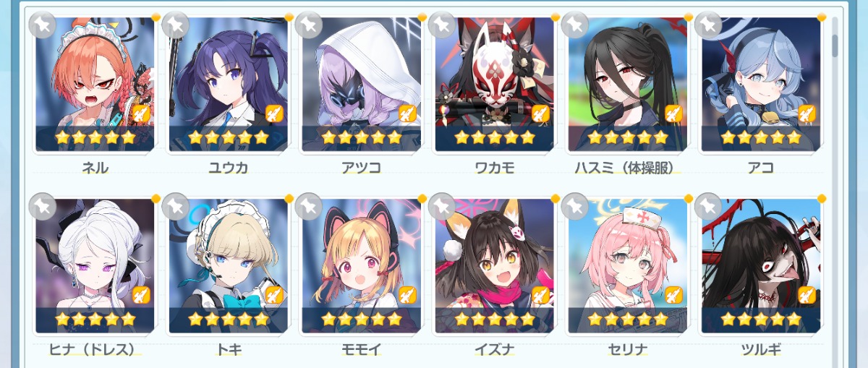Viewport: 868px width, 368px height.
Task: Select the ネル character portrait
Action: click(95, 84)
